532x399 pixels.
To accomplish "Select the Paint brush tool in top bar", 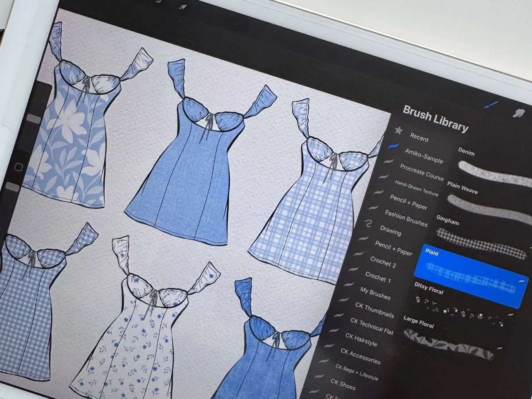I will pos(491,106).
